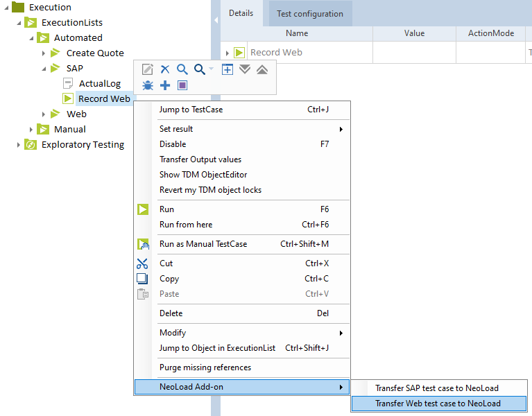Click Record Web name cell in grid
532x416 pixels.
point(310,52)
